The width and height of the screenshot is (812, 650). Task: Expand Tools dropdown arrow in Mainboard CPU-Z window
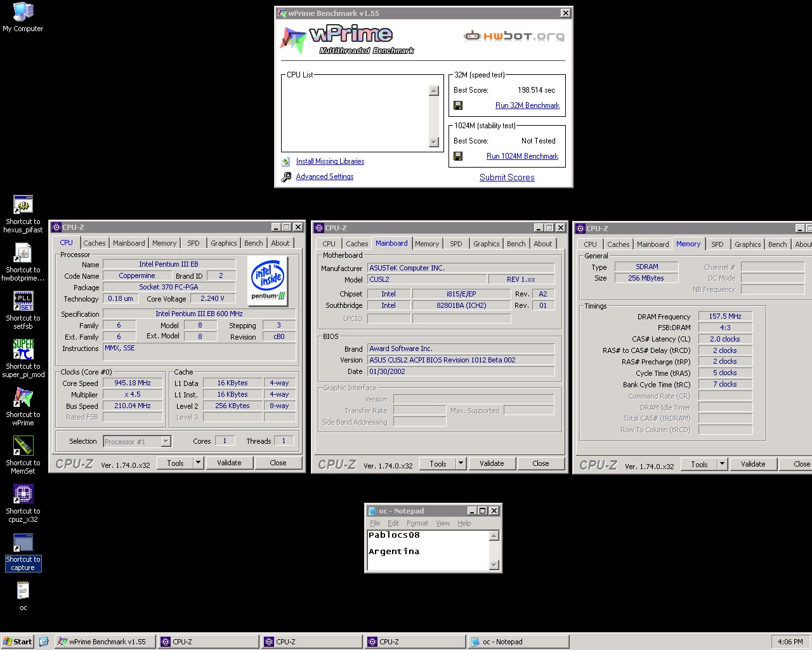click(461, 463)
